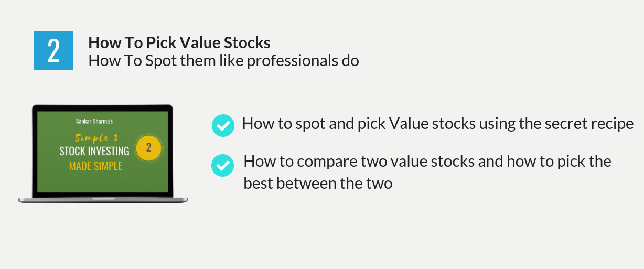Click the blue number 2 box
The height and width of the screenshot is (269, 644).
click(53, 50)
